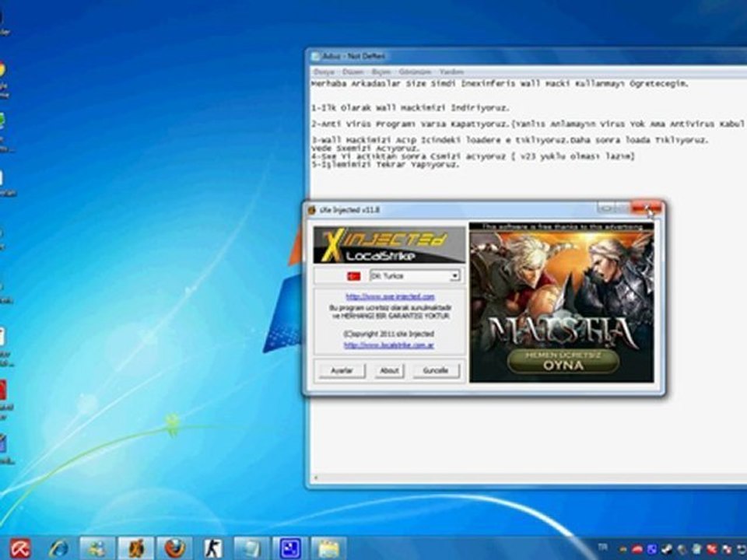Open the Yardım menu in Notepad

(451, 72)
